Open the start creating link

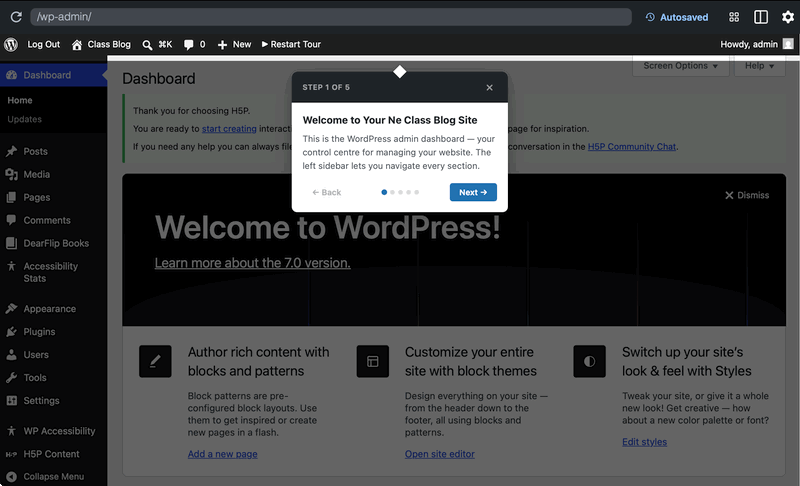[229, 129]
